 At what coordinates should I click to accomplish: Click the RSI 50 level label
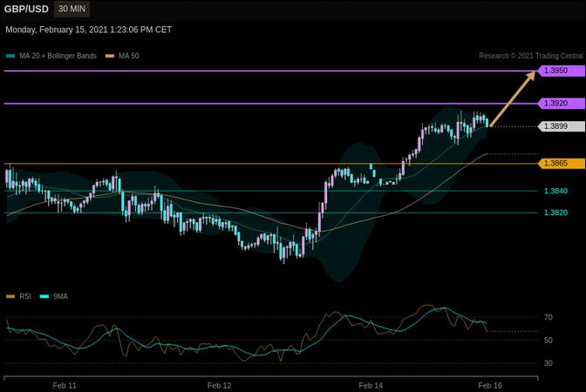[549, 340]
